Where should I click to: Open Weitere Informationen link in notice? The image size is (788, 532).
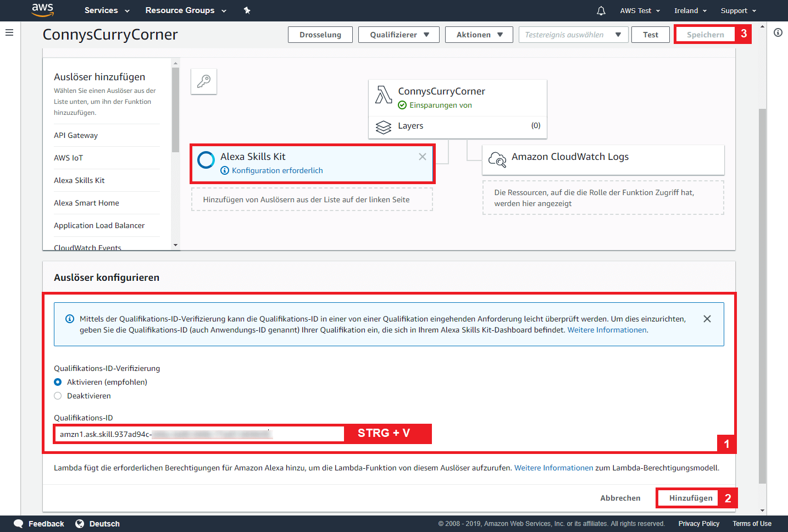(607, 330)
